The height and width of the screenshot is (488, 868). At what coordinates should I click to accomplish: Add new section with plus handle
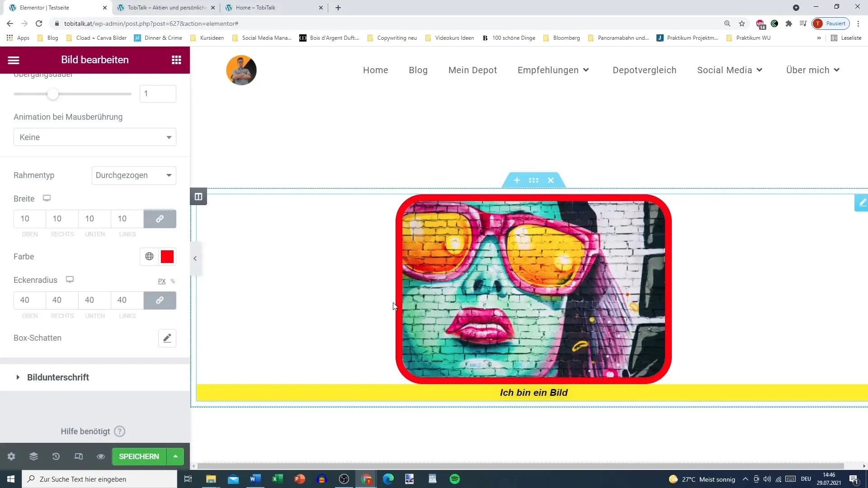pyautogui.click(x=517, y=180)
